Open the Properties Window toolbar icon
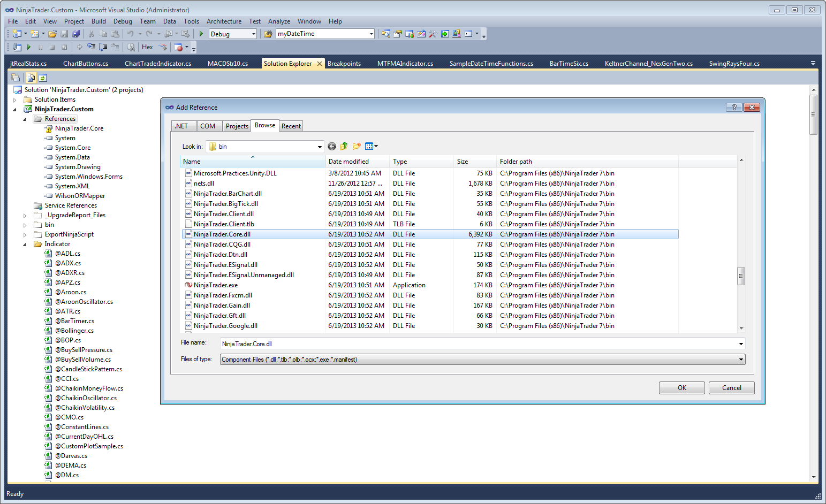 point(398,34)
